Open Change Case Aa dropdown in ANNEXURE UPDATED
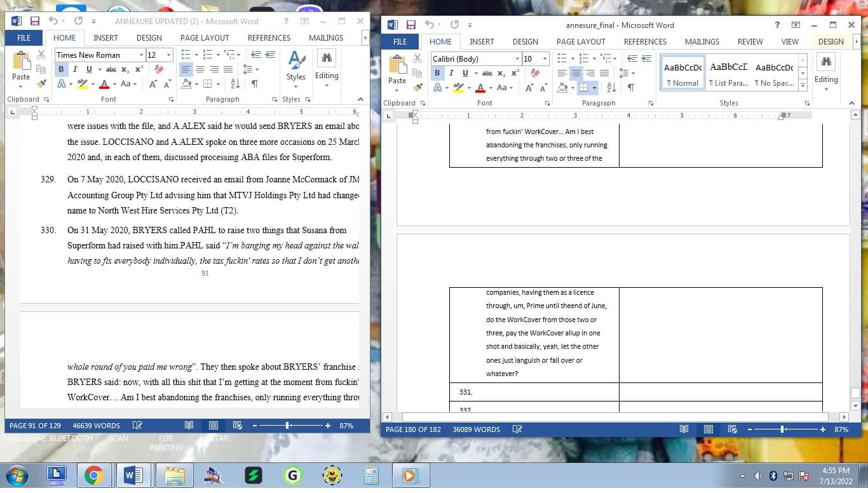The image size is (868, 493). 128,84
